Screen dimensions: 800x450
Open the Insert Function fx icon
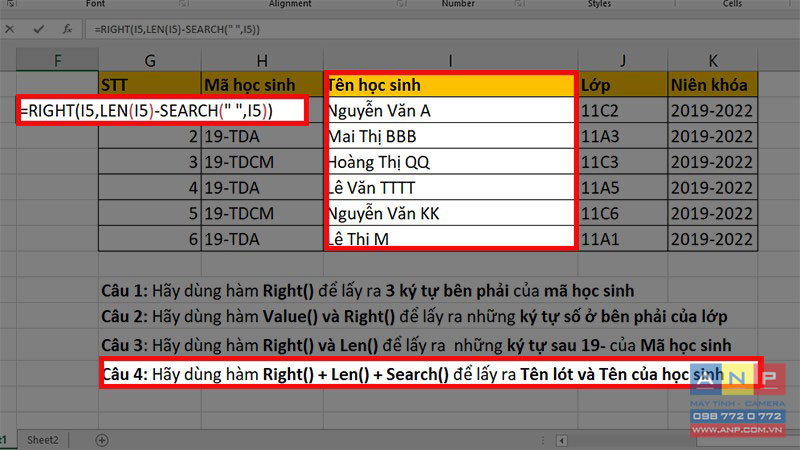[x=67, y=29]
